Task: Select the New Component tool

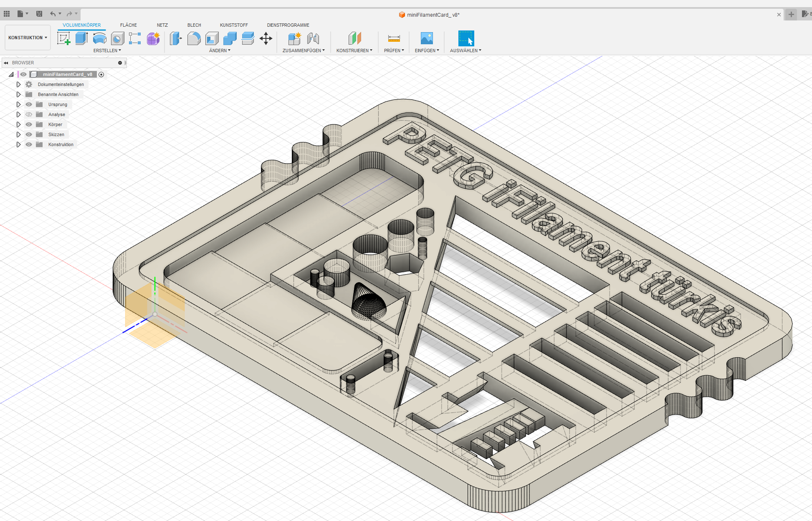Action: tap(294, 38)
